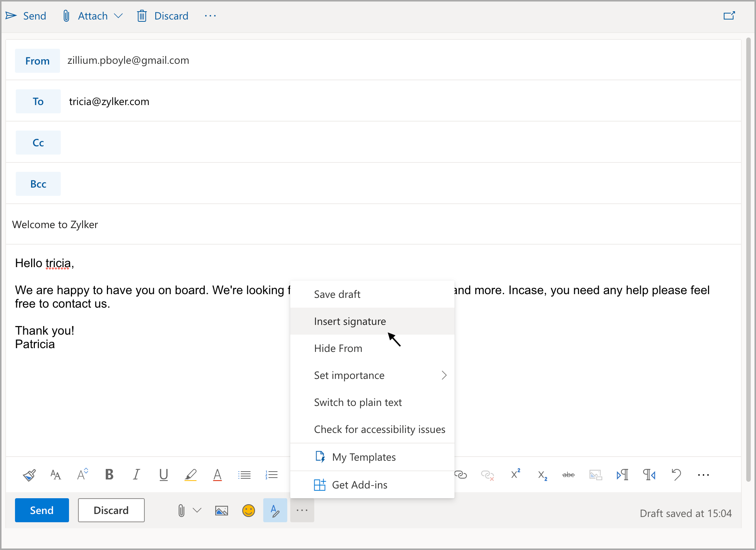Click the Cc recipient input field
The image size is (756, 550).
[x=397, y=143]
